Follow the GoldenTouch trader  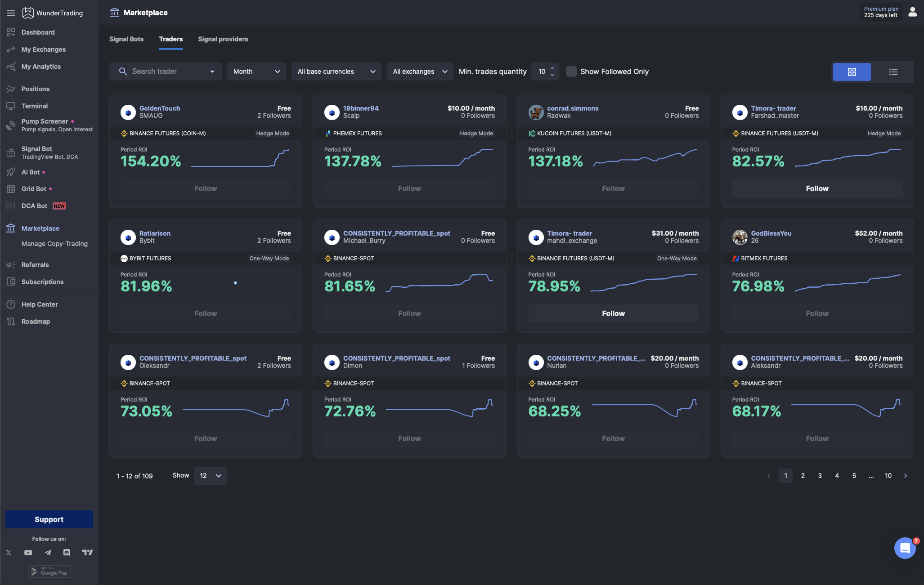pos(205,188)
